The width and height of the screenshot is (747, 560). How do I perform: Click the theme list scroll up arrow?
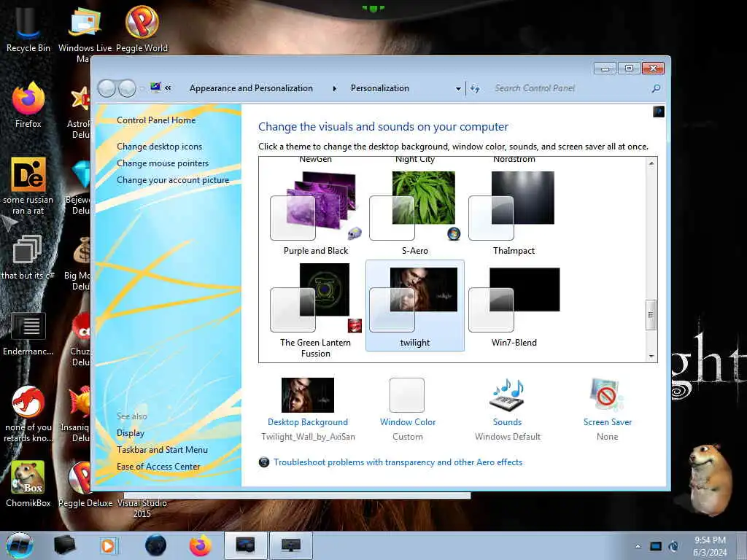tap(651, 163)
